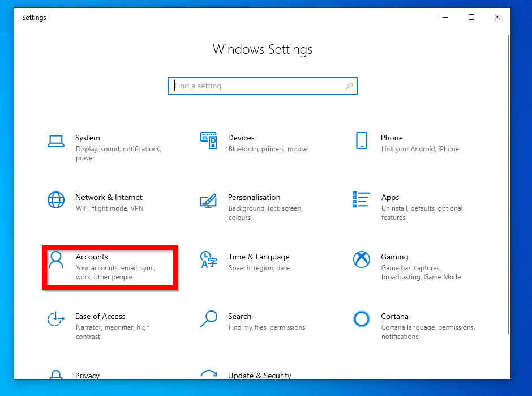The height and width of the screenshot is (396, 532).
Task: Click inside the Find a setting field
Action: (255, 86)
